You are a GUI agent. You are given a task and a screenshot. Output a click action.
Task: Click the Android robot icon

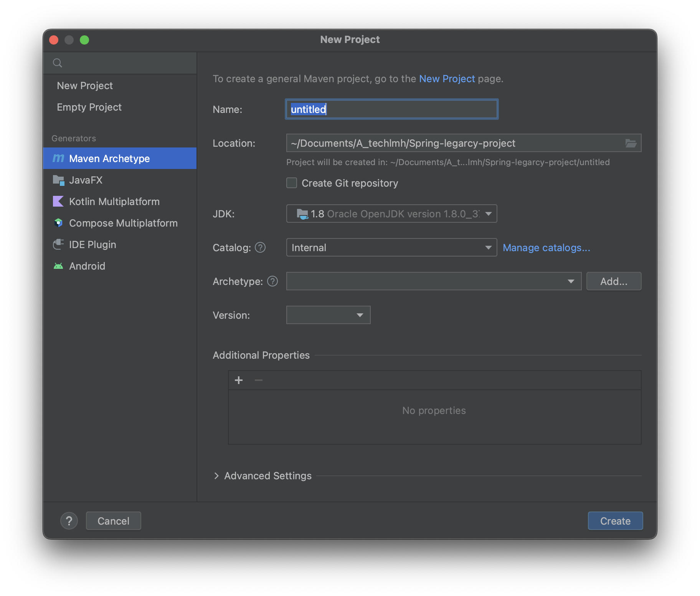(58, 266)
